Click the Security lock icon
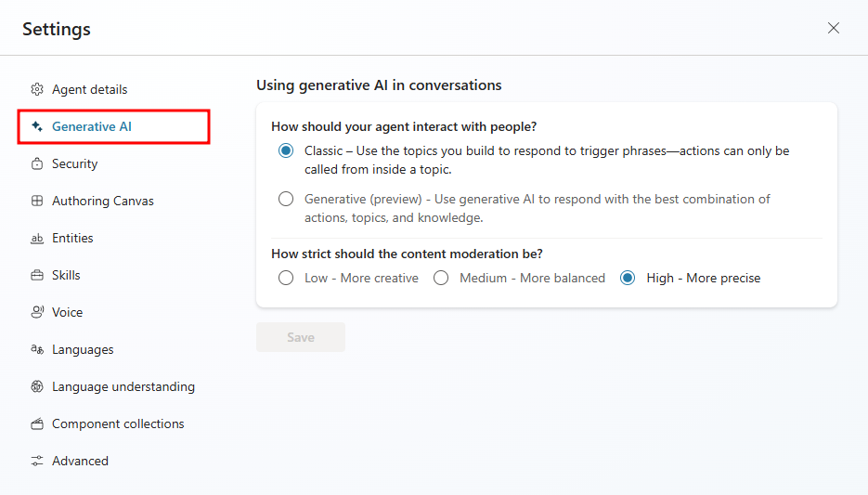 coord(37,164)
